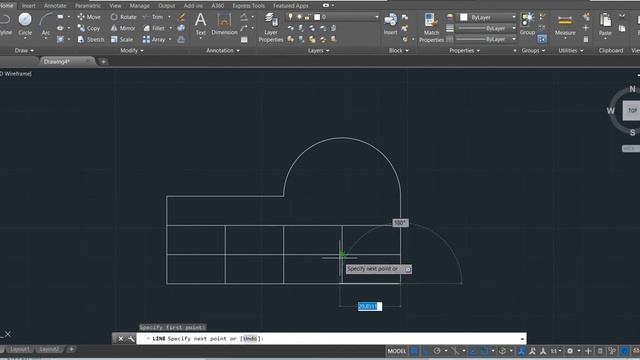Open the View ribbon tab

coord(115,6)
